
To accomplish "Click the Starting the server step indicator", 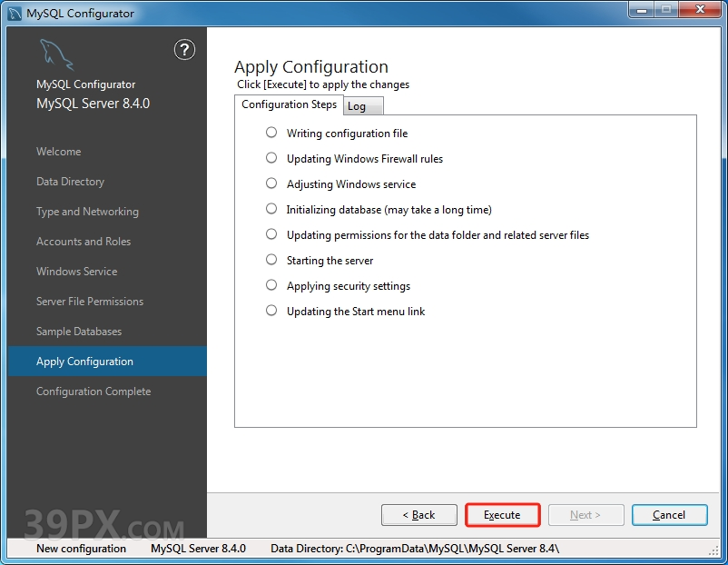I will (x=271, y=260).
